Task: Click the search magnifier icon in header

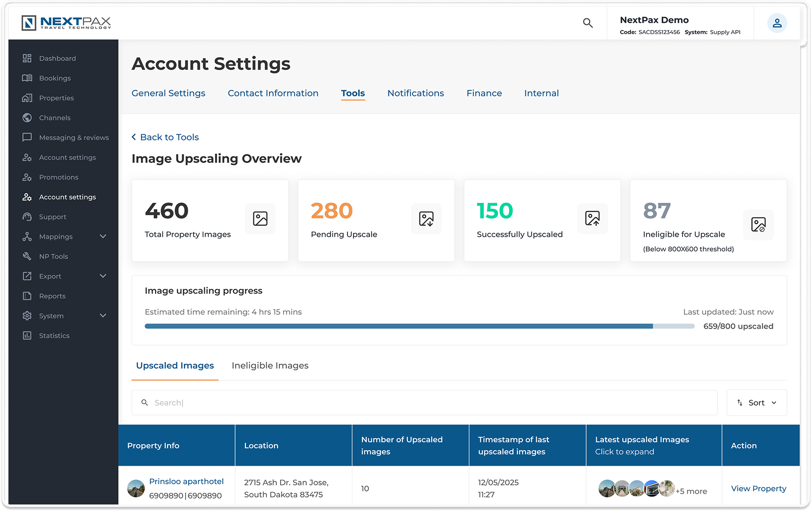Action: [588, 23]
